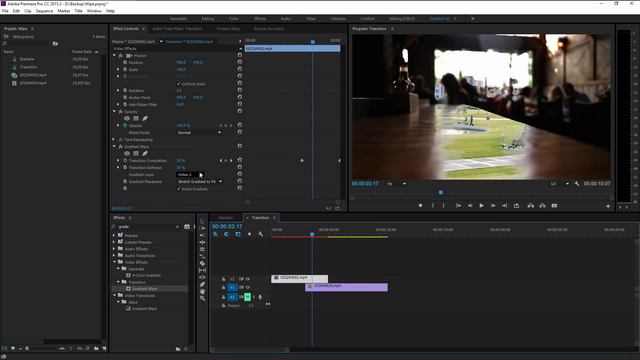The width and height of the screenshot is (640, 360).
Task: Toggle lock on the V2 track
Action: [223, 279]
